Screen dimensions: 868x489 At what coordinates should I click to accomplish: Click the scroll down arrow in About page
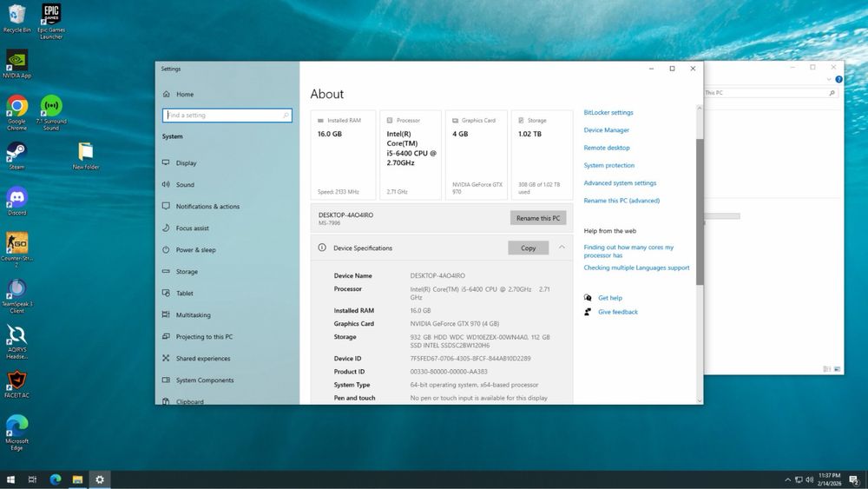click(699, 400)
